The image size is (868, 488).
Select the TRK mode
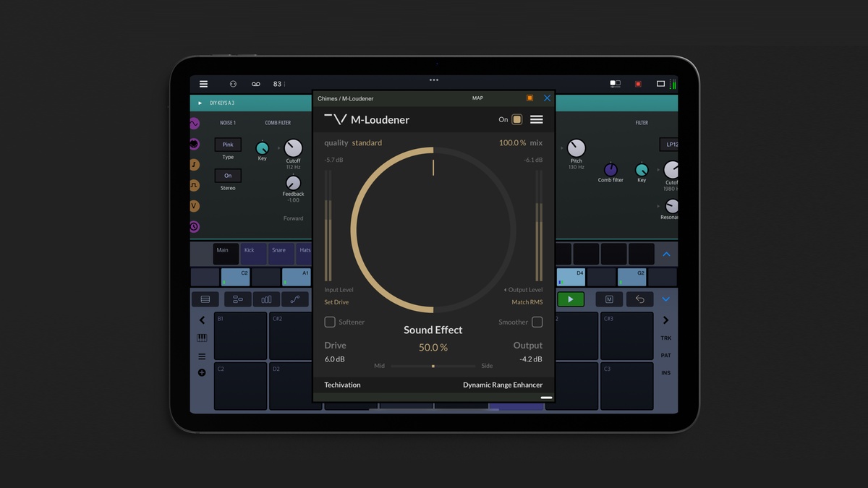click(x=666, y=338)
